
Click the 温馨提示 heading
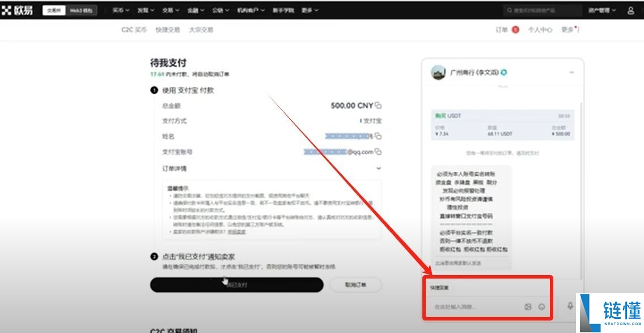coord(178,188)
